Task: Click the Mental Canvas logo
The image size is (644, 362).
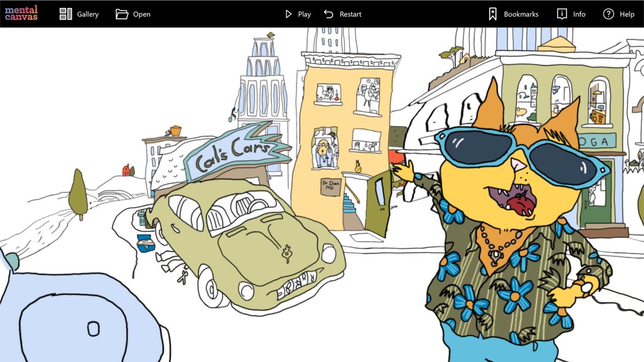Action: coord(20,13)
